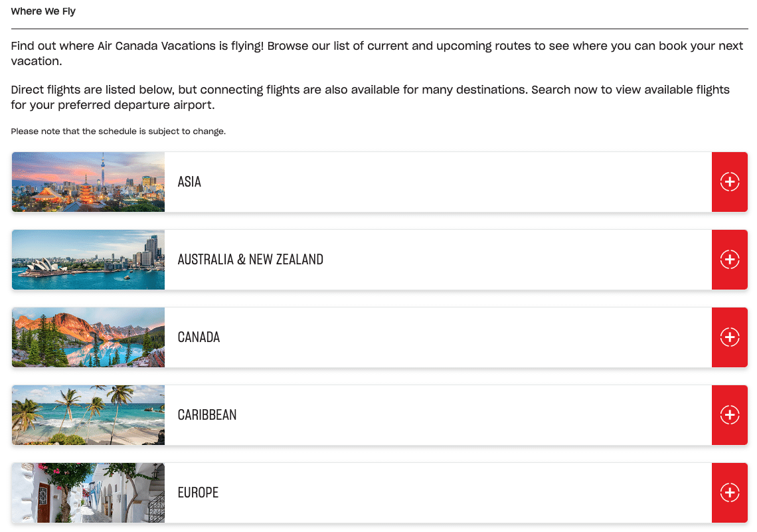This screenshot has width=757, height=532.
Task: Expand the AUSTRALIA & NEW ZEALAND label
Action: [x=250, y=260]
